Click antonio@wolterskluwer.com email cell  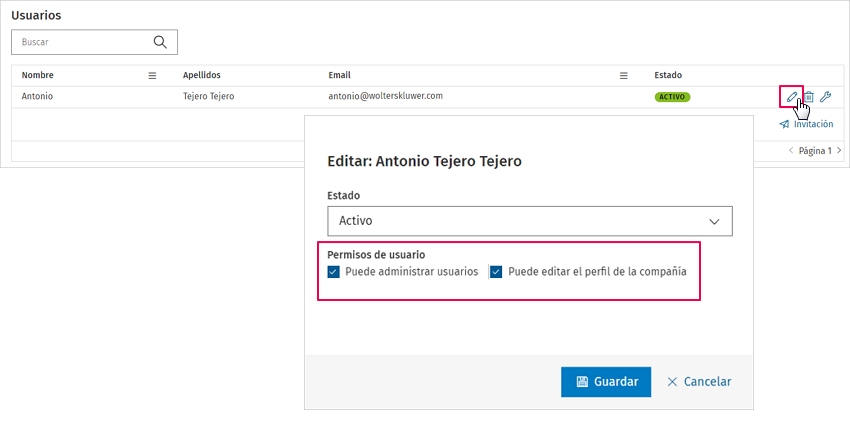point(385,96)
